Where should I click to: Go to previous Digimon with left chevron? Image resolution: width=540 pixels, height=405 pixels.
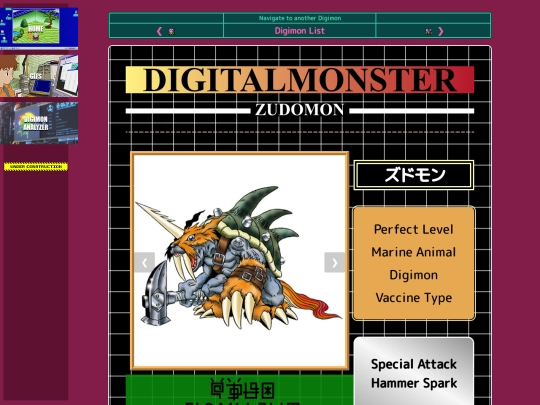pyautogui.click(x=159, y=31)
